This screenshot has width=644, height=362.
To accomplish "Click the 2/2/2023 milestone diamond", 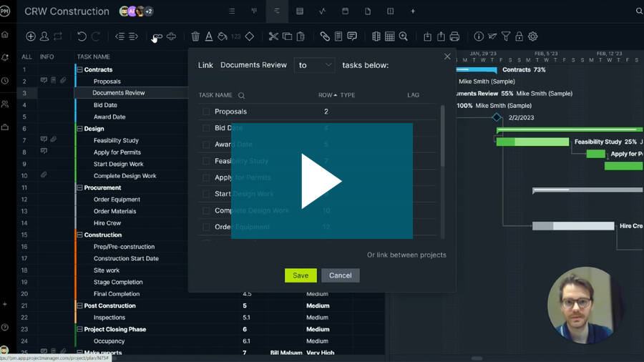I will click(x=497, y=118).
